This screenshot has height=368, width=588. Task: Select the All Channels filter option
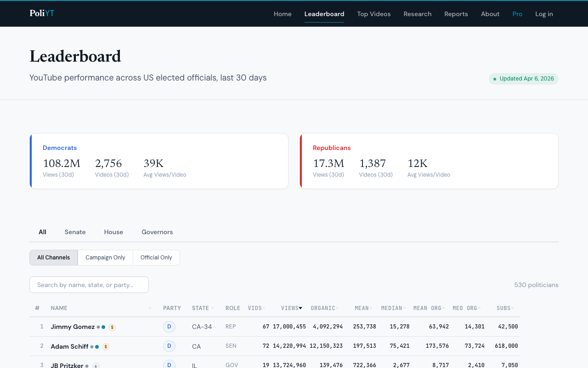(x=54, y=258)
